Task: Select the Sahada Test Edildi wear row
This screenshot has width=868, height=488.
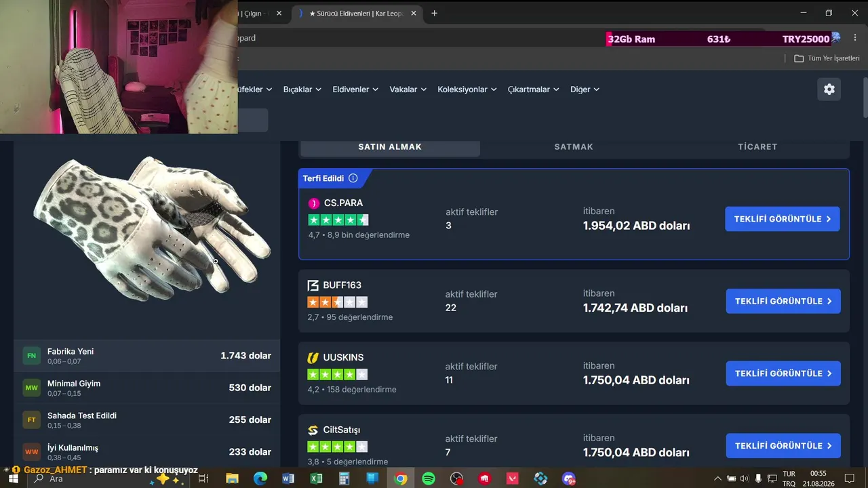Action: pyautogui.click(x=146, y=420)
